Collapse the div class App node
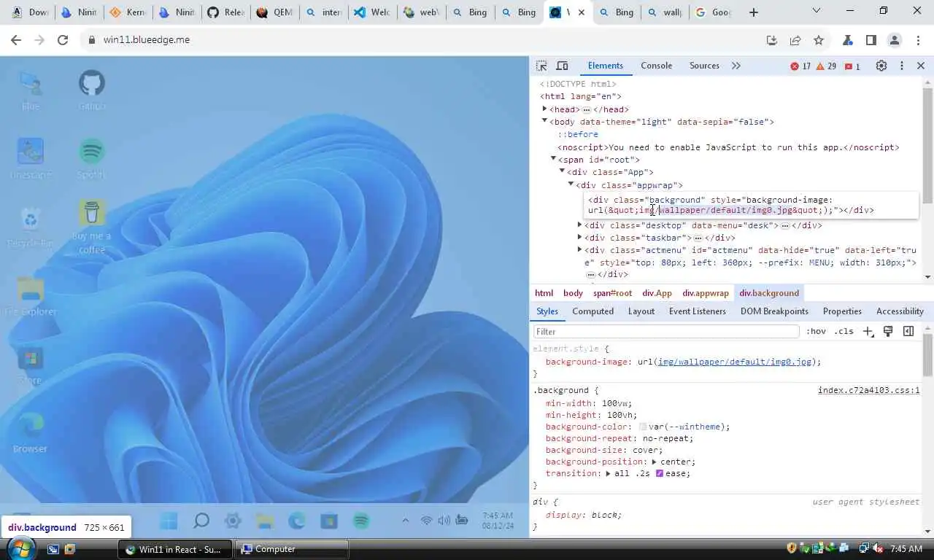The height and width of the screenshot is (560, 934). 562,171
